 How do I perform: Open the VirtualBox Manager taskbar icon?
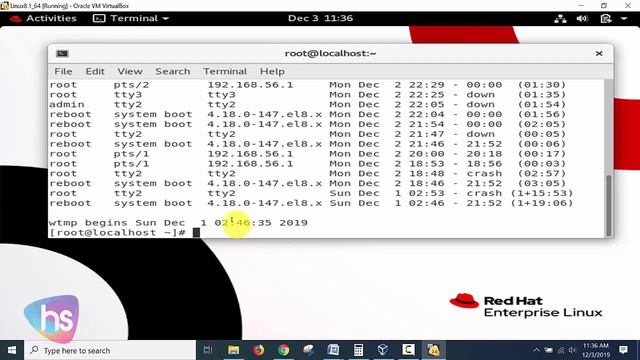[383, 350]
